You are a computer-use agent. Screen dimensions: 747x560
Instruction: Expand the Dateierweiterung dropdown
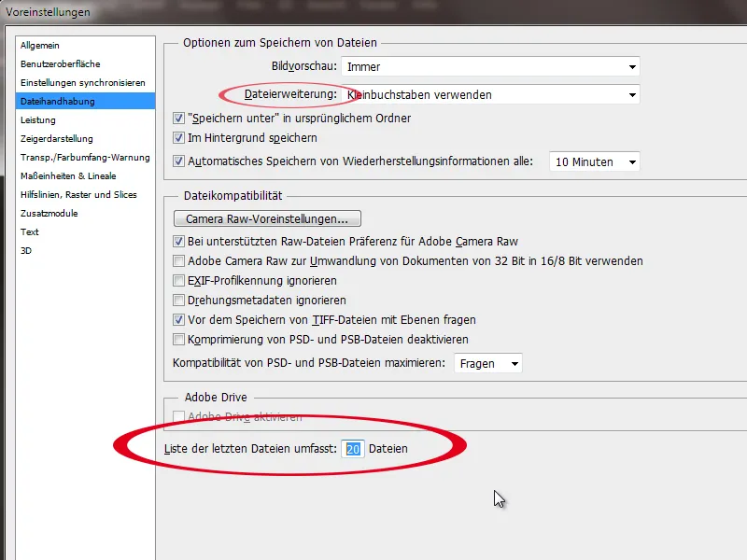[490, 95]
